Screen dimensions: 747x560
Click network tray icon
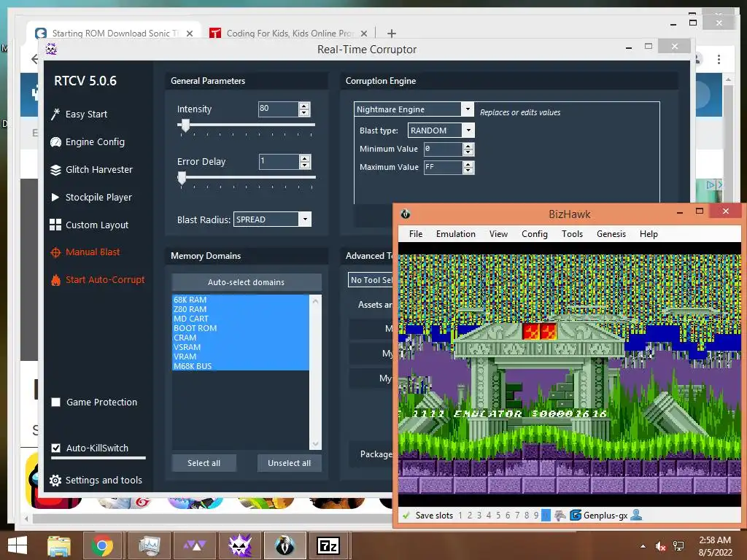tap(679, 546)
